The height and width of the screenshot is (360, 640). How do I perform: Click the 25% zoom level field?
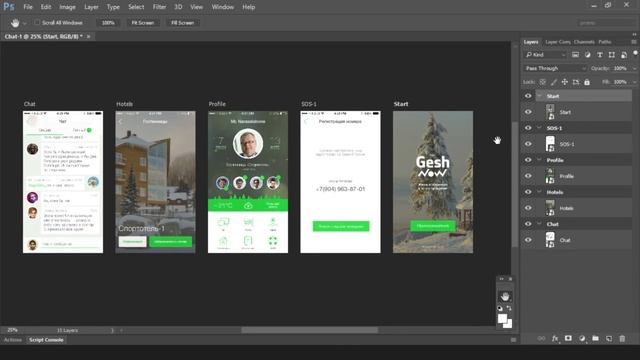[x=13, y=330]
